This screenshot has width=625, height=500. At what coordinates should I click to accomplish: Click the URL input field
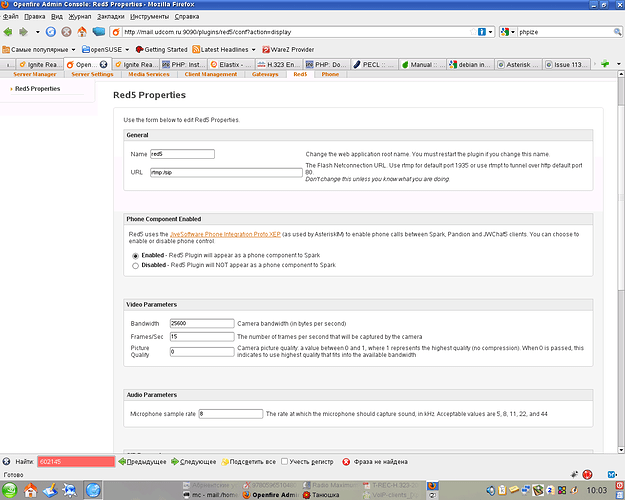tap(226, 172)
